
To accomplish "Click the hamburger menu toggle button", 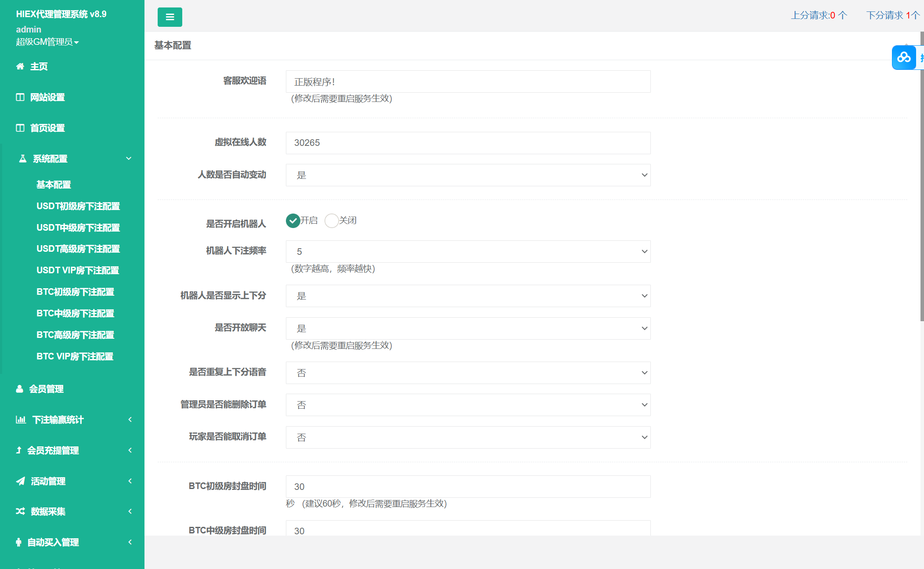I will pos(170,17).
